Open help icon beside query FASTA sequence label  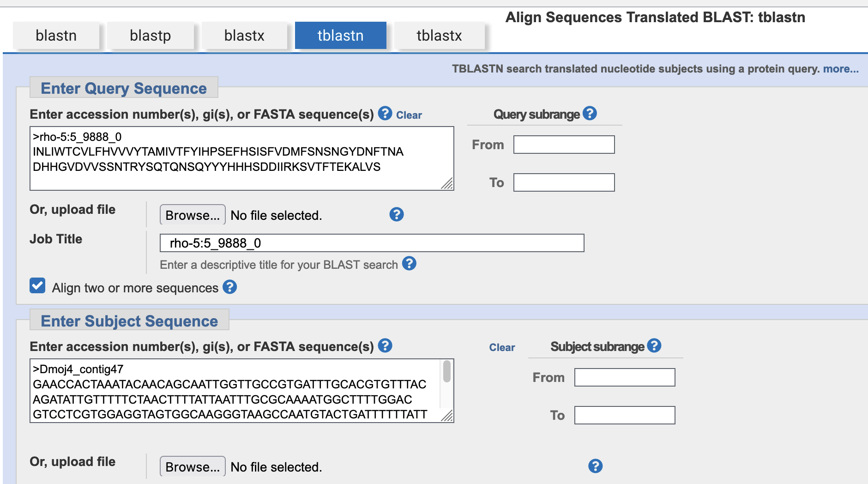[x=385, y=113]
